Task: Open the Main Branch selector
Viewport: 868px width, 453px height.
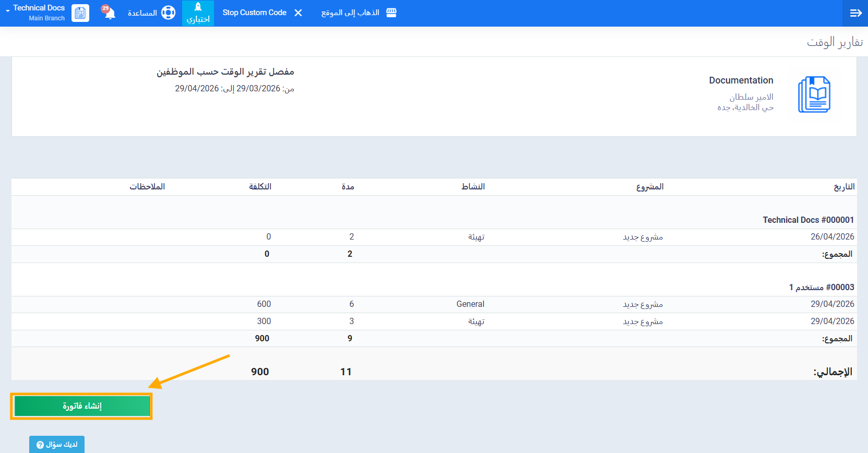Action: (x=46, y=18)
